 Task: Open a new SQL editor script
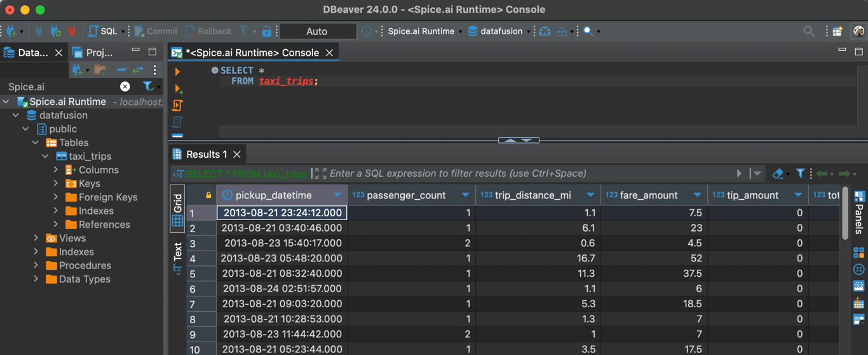(103, 31)
